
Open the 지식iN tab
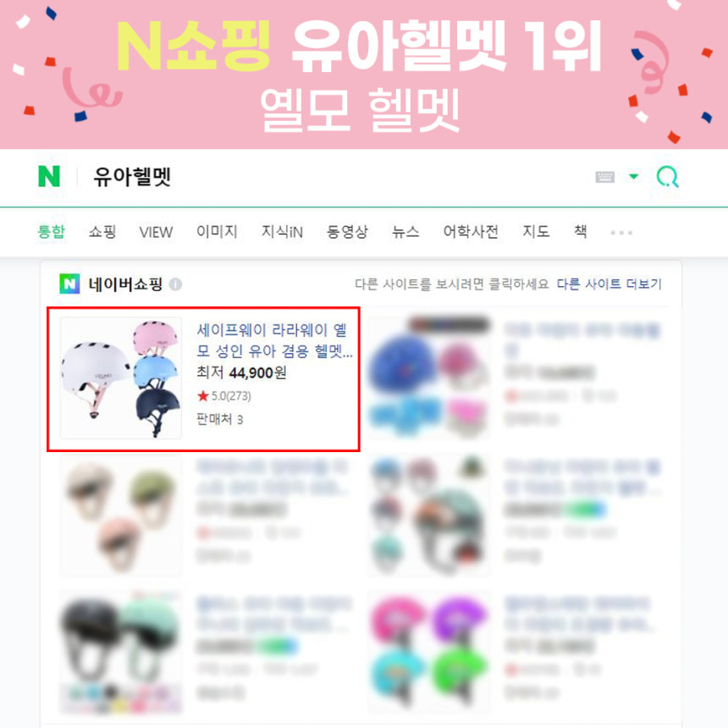click(x=282, y=231)
